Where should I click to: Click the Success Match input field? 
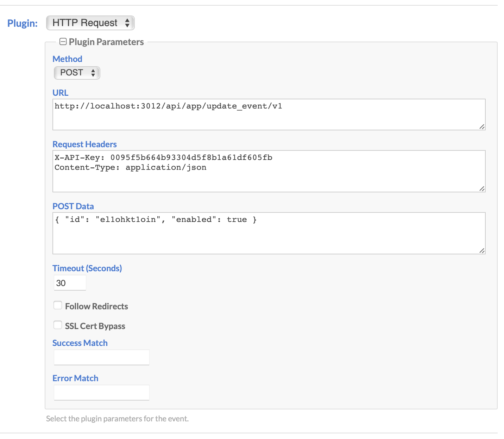point(102,357)
